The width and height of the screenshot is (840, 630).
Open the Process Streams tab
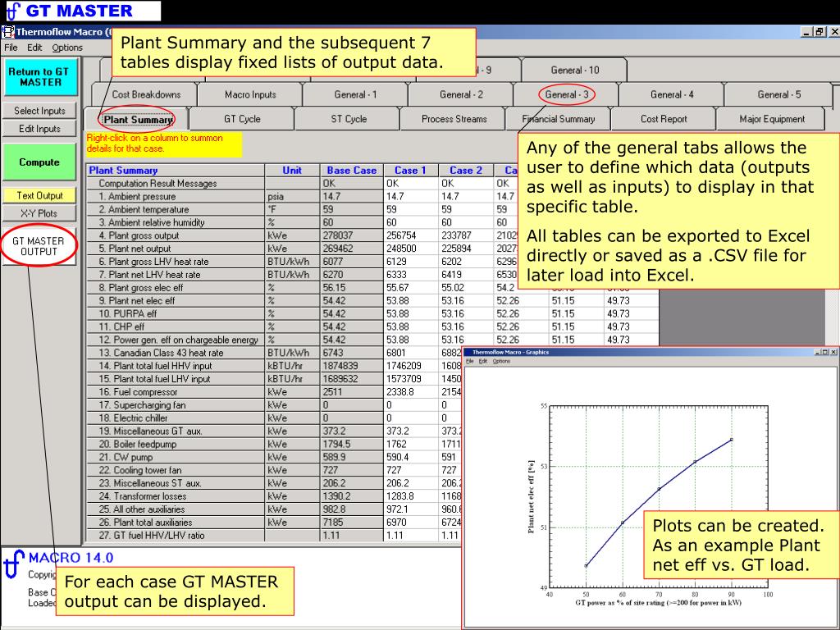tap(454, 119)
